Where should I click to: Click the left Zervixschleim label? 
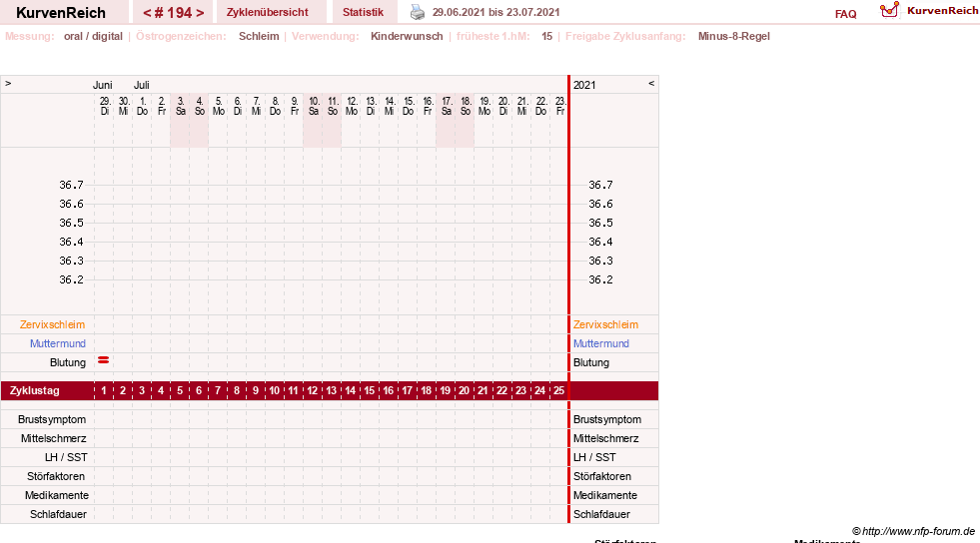(x=53, y=324)
